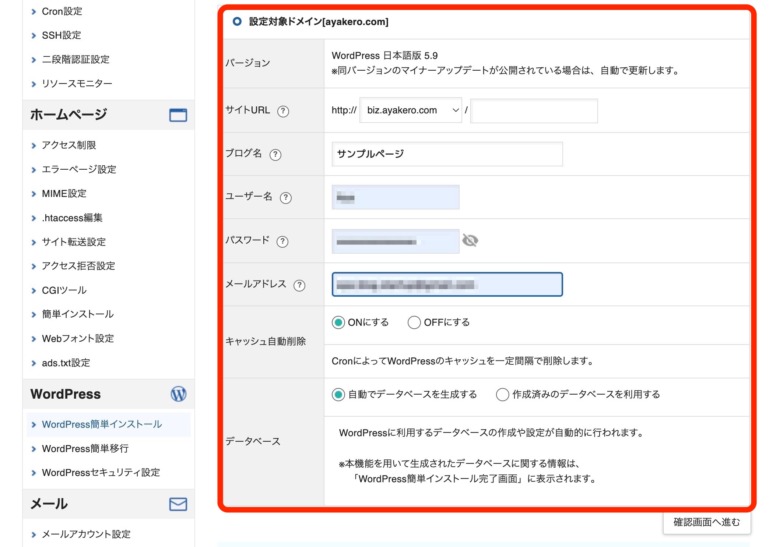Screen dimensions: 780x547
Task: Click the help icon next to メールアドレス
Action: [299, 285]
